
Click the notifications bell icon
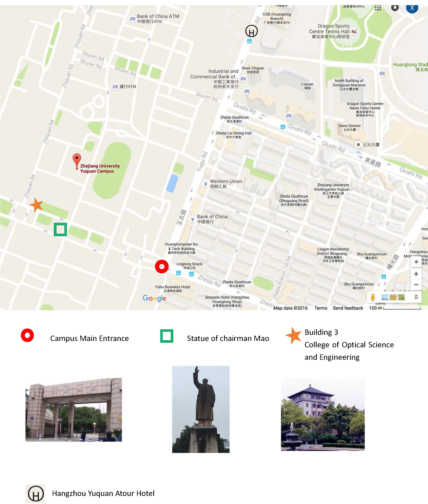(395, 7)
